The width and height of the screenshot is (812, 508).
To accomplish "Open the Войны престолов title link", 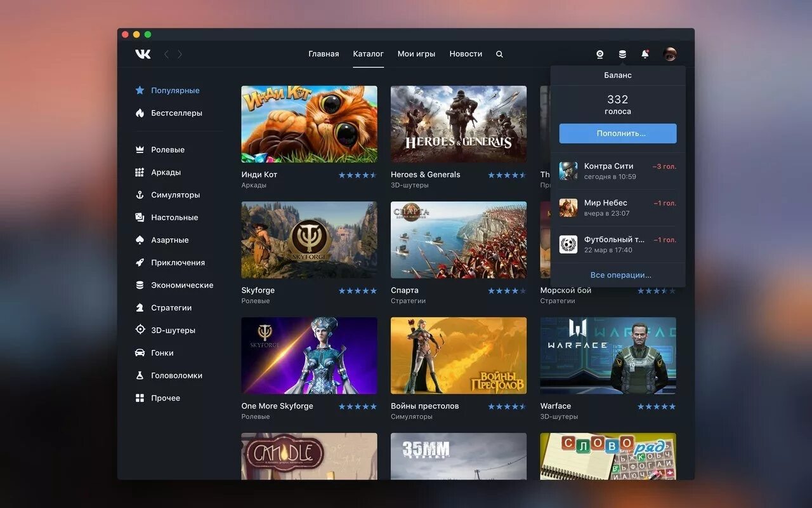I will (x=424, y=406).
